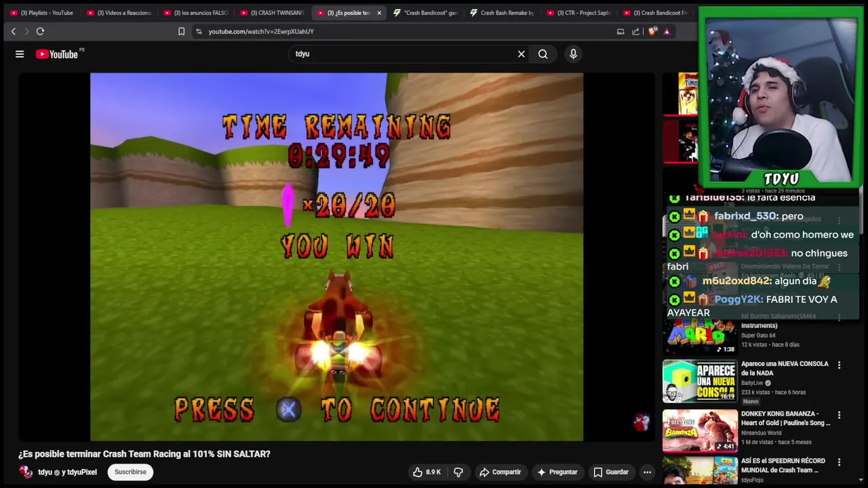Click the cast icon in the address bar
Image resolution: width=868 pixels, height=488 pixels.
point(620,31)
